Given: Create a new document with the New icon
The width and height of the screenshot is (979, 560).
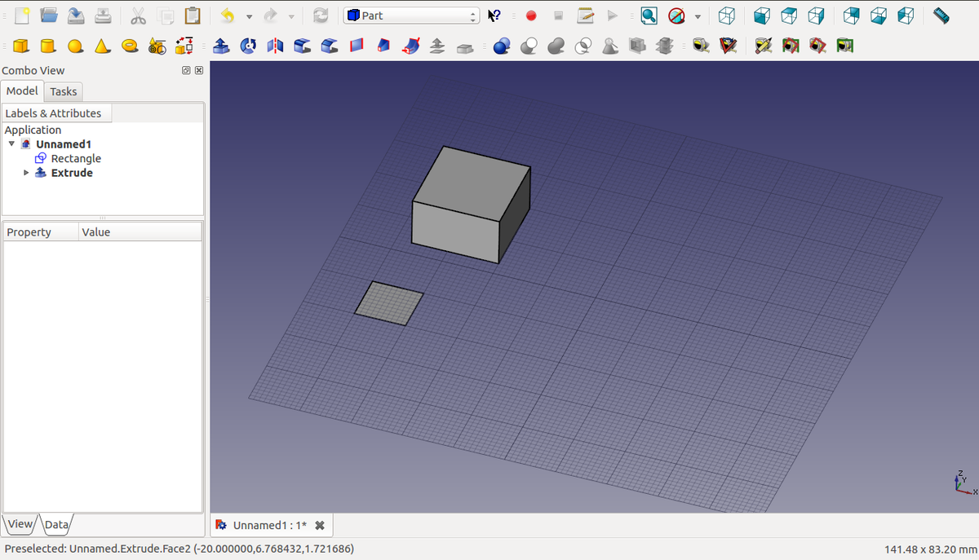Looking at the screenshot, I should [x=22, y=15].
